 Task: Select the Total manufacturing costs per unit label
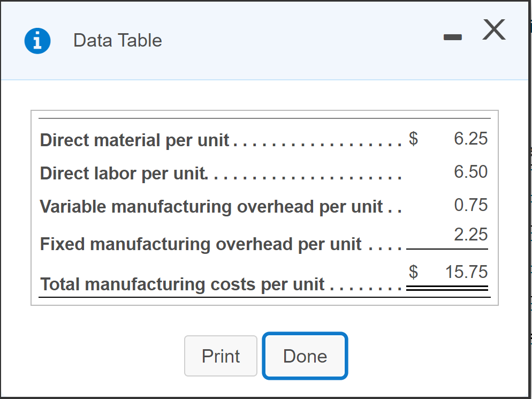click(183, 284)
